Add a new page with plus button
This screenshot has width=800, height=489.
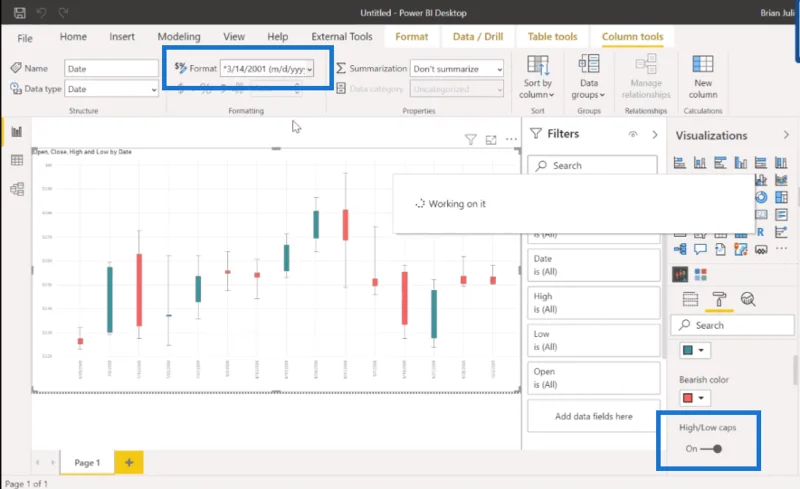click(x=129, y=462)
